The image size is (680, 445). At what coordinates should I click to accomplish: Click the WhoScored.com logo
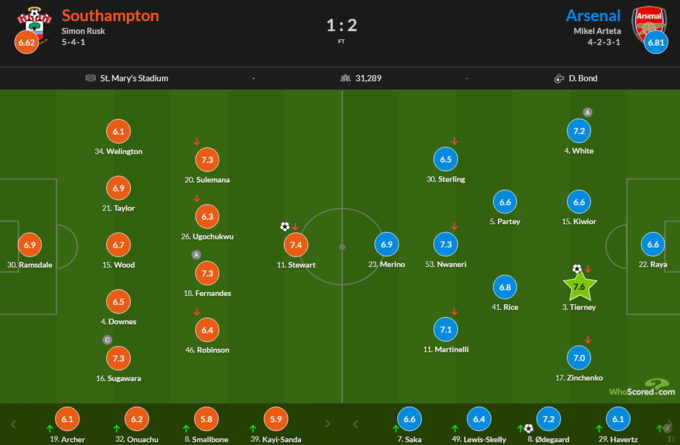point(641,389)
